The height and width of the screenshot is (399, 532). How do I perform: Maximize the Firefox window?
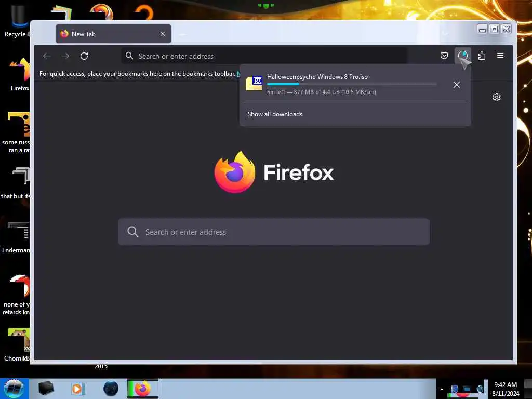(495, 30)
